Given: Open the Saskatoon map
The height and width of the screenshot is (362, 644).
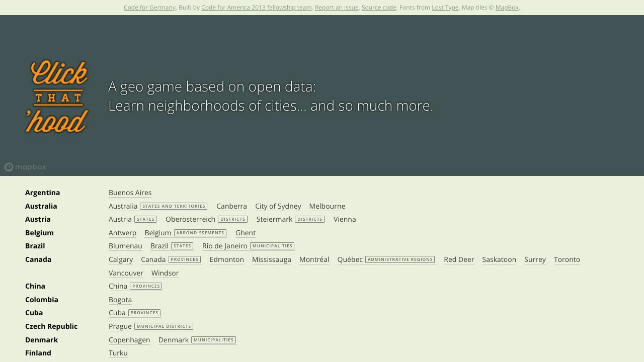Looking at the screenshot, I should tap(499, 259).
